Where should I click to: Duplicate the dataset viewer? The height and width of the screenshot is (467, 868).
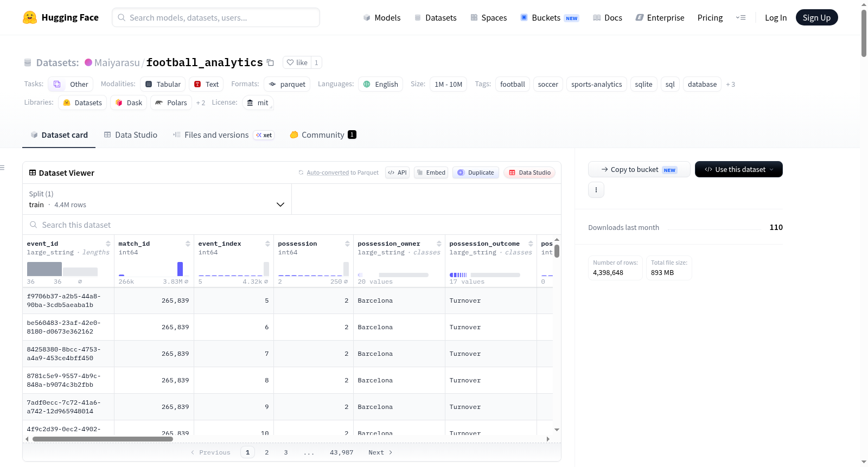[x=475, y=172]
